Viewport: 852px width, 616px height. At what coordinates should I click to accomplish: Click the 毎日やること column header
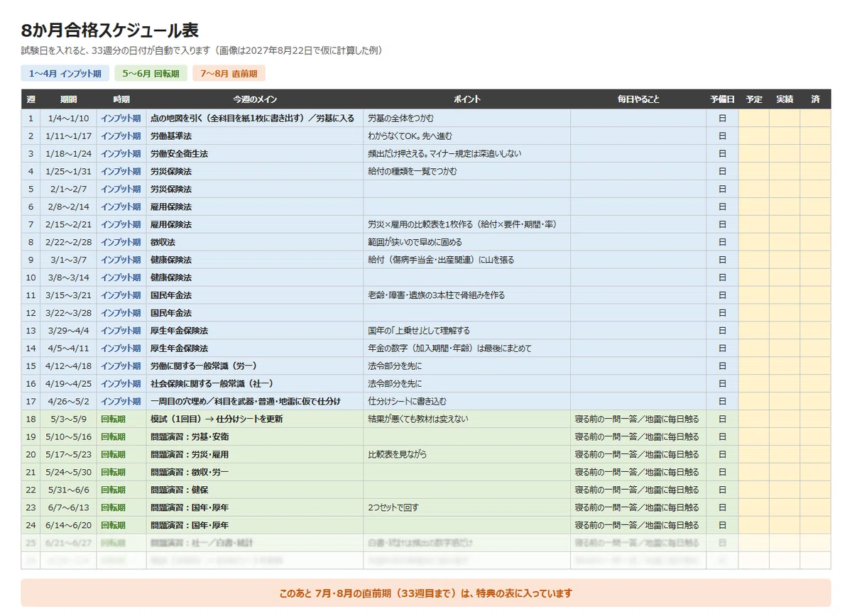coord(638,99)
